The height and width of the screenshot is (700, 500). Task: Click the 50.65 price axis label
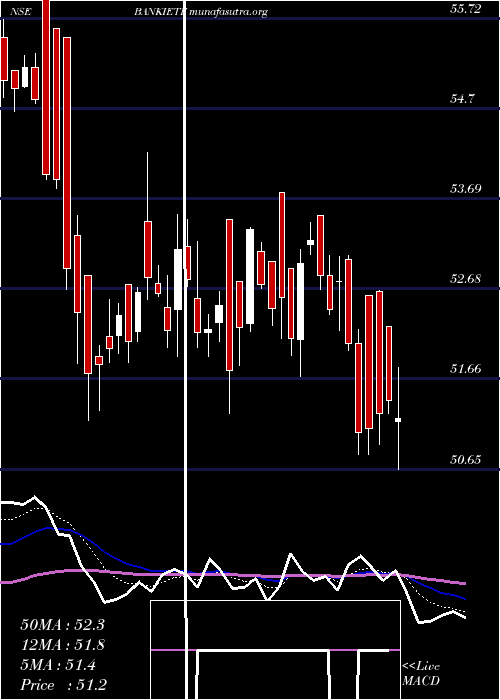pyautogui.click(x=466, y=459)
